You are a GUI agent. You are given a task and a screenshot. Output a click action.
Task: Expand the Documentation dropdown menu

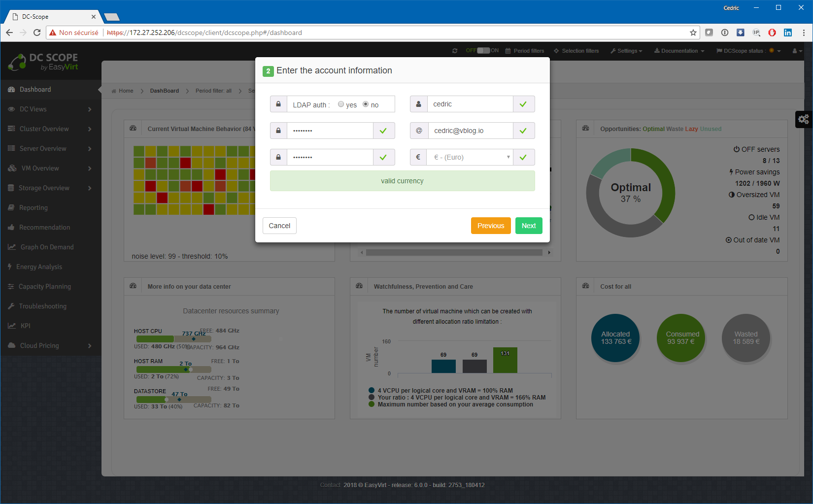(679, 51)
